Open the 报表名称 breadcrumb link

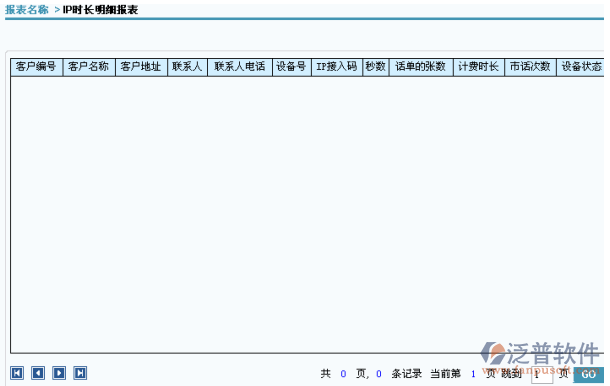click(27, 10)
